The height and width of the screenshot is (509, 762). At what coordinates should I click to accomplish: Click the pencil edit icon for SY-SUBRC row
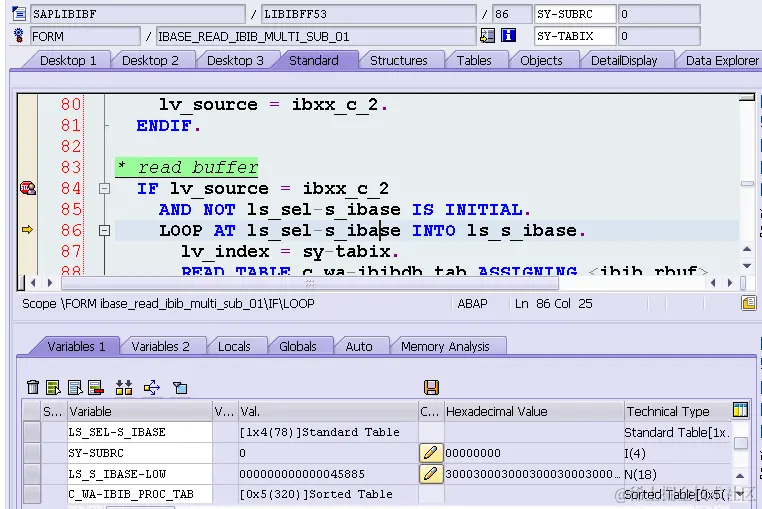coord(431,453)
